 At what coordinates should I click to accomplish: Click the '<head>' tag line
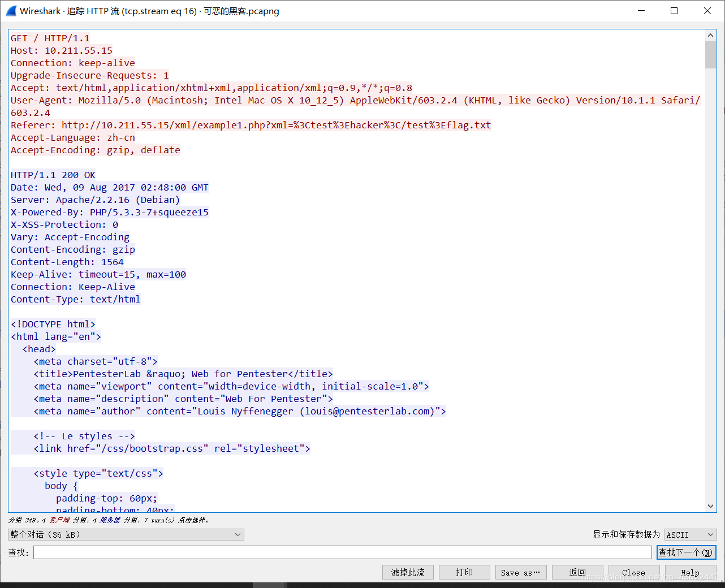click(39, 349)
